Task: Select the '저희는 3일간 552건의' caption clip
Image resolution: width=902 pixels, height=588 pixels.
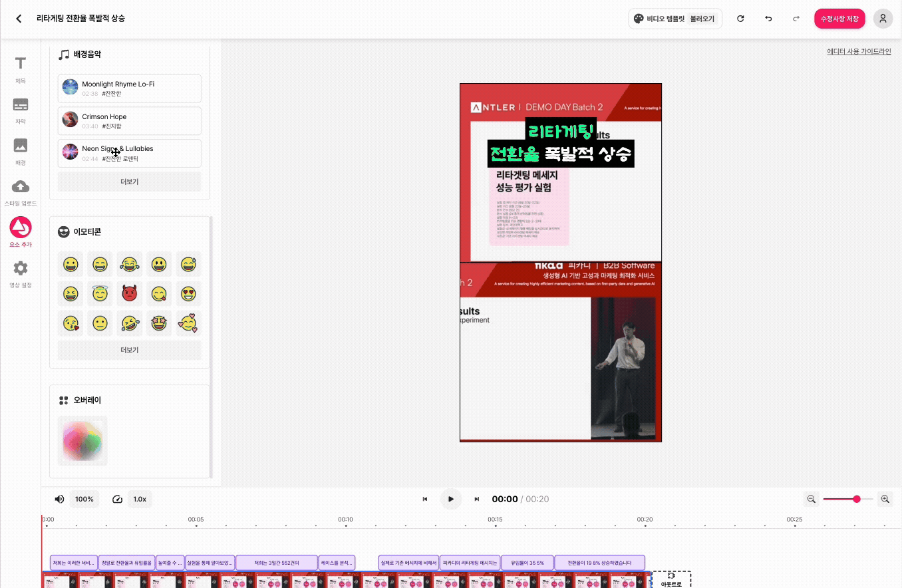Action: [x=277, y=563]
